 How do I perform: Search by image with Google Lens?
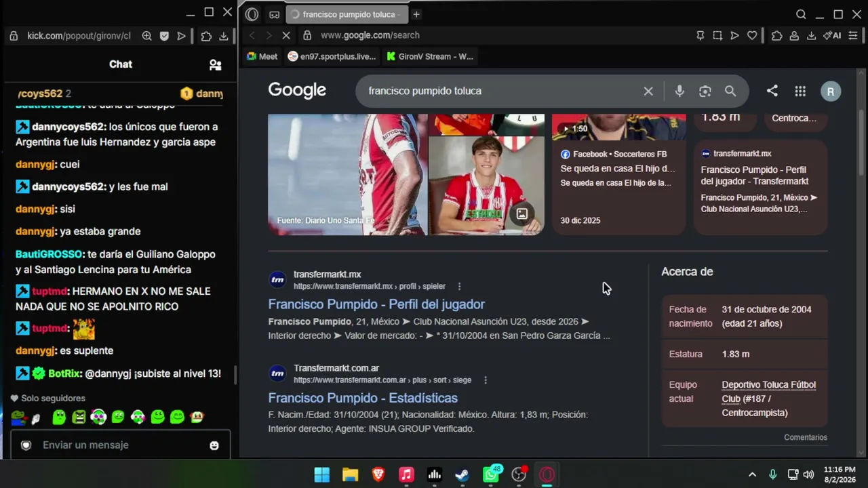point(705,91)
